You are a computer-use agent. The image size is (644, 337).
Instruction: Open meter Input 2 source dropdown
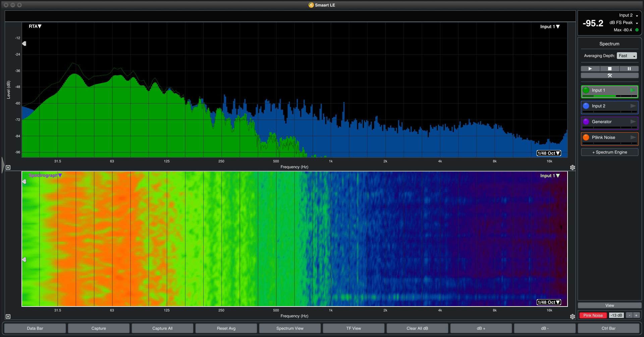pos(629,15)
